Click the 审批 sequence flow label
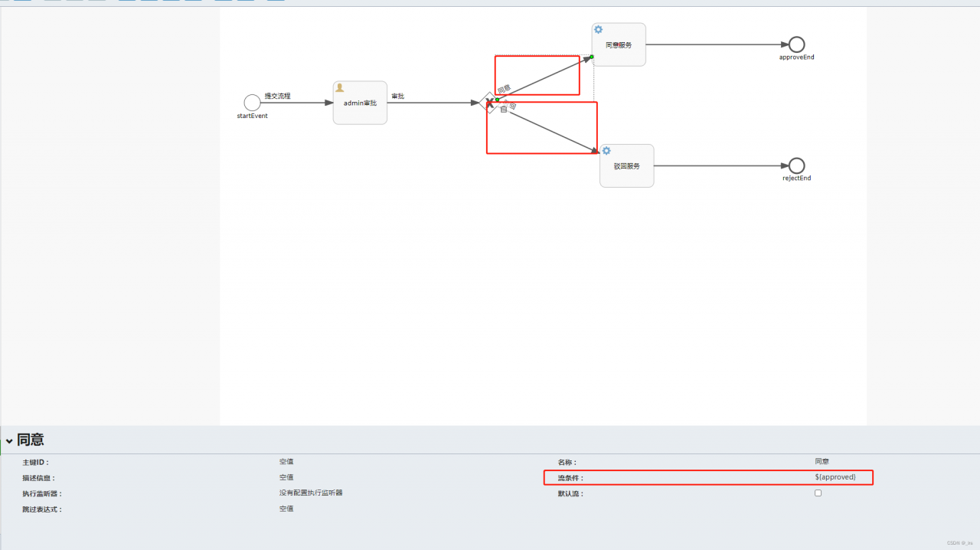The width and height of the screenshot is (980, 550). coord(397,96)
